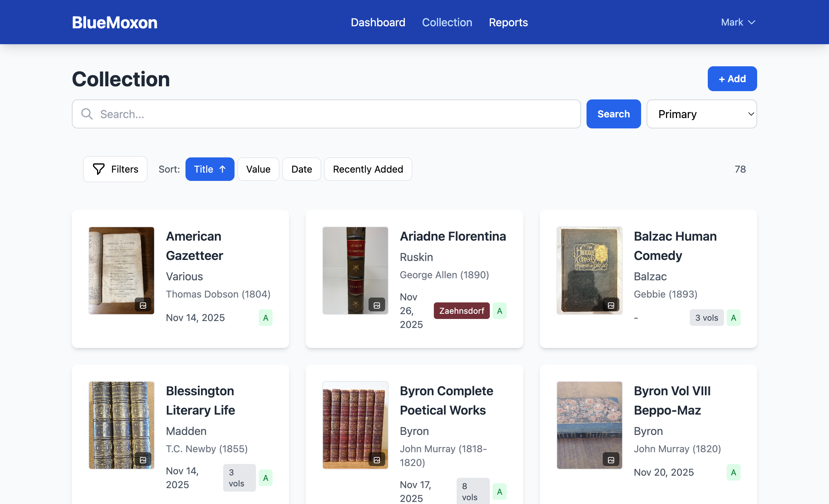Click the magnifying glass icon in the search bar
Viewport: 829px width, 504px height.
point(87,114)
